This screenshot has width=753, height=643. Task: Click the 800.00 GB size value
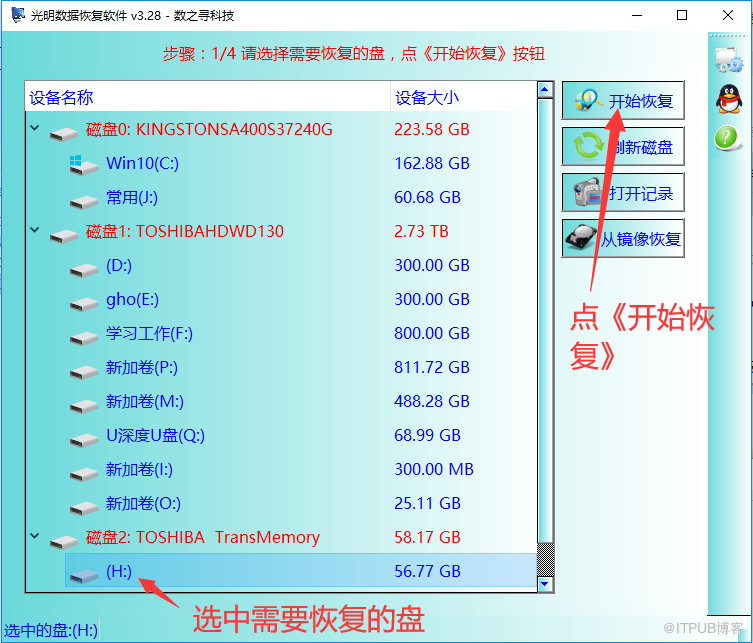(x=432, y=333)
